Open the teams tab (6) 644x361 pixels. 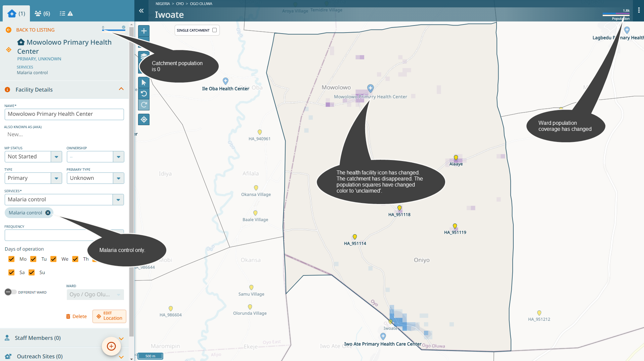tap(42, 13)
